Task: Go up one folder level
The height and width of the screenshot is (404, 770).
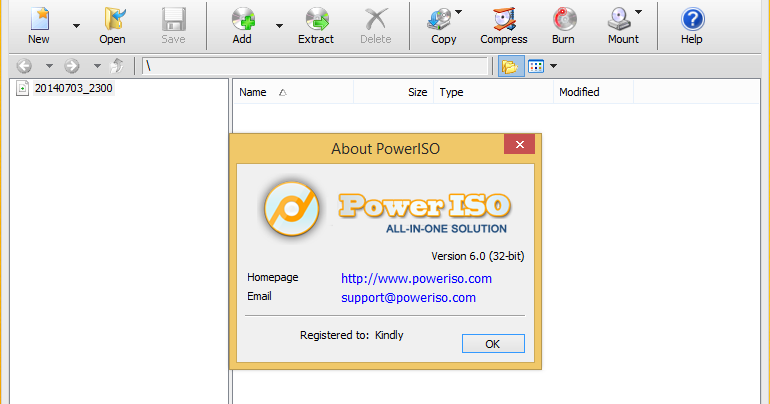Action: [117, 66]
